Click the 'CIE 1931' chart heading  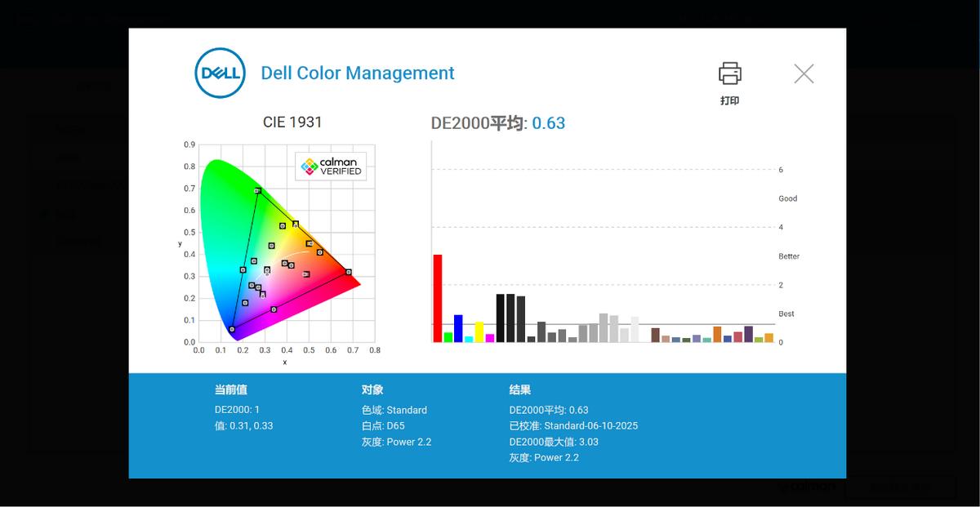click(292, 122)
